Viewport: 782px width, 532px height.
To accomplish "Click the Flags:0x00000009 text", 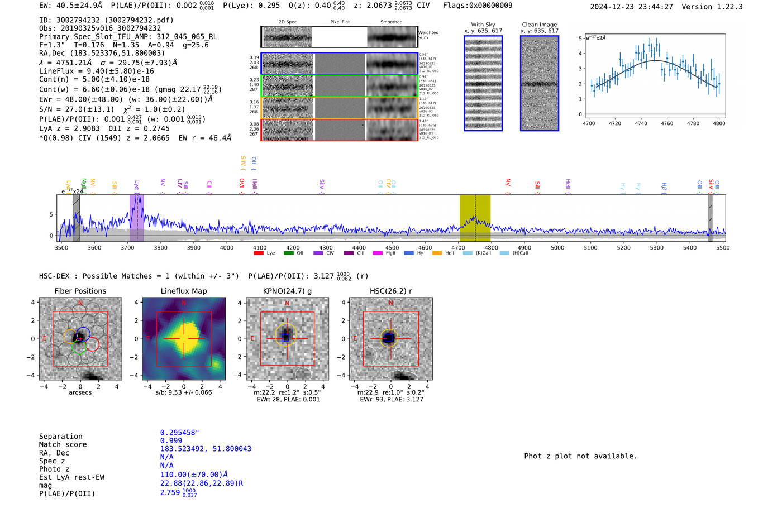I will [478, 6].
